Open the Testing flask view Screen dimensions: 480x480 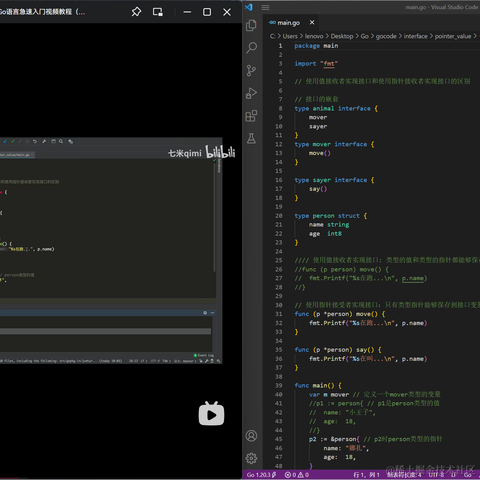pos(251,138)
